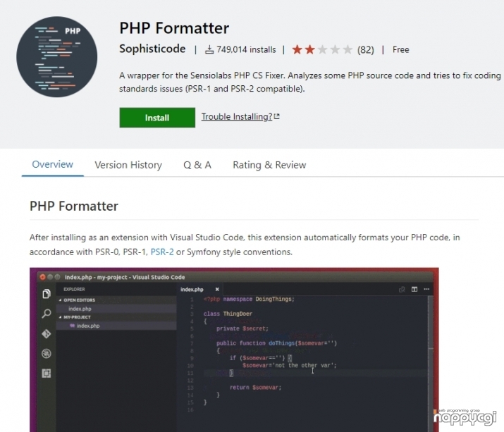Click the (82) review count

click(366, 50)
